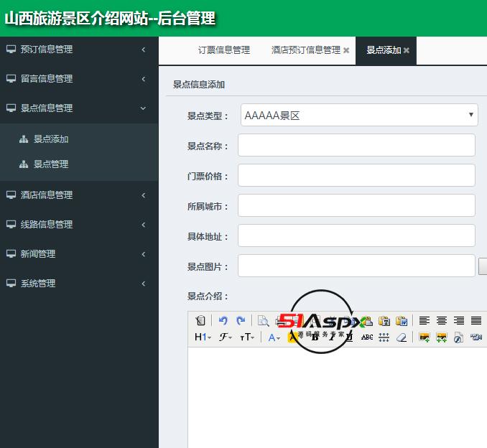Expand 线路信息管理 sidebar chevron
This screenshot has height=448, width=487.
(x=143, y=225)
